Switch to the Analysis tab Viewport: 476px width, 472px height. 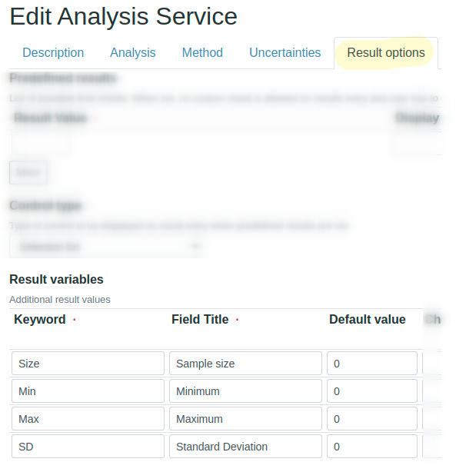[x=133, y=53]
